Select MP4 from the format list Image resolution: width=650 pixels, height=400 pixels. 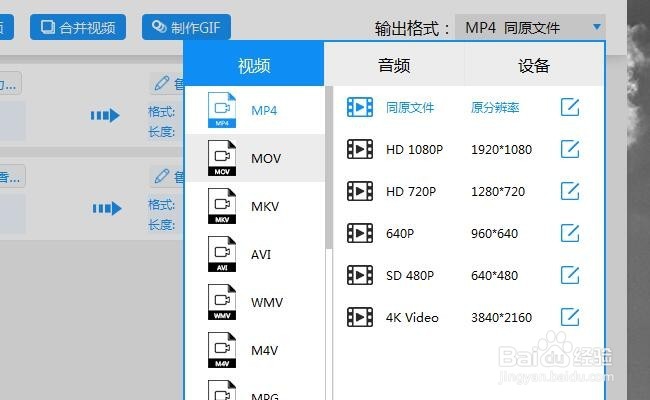[x=256, y=110]
